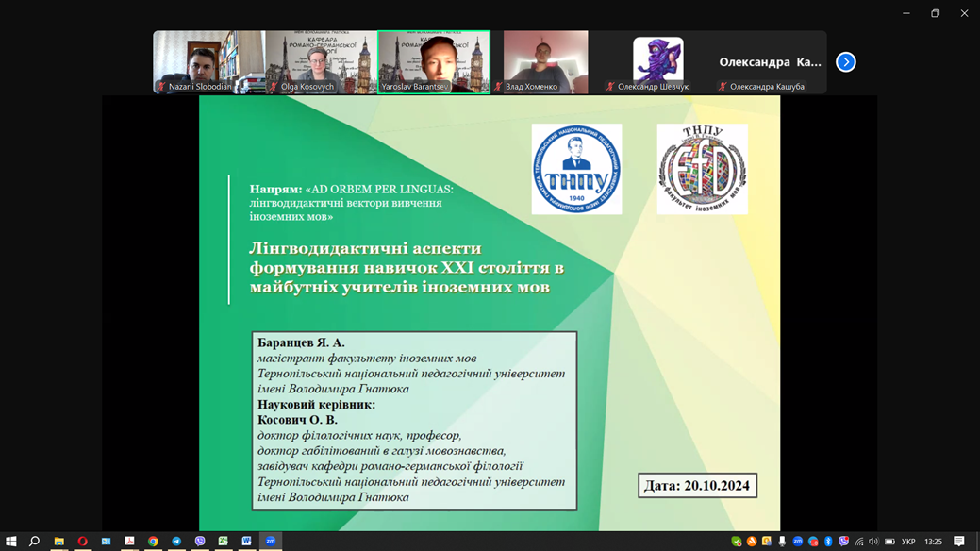The height and width of the screenshot is (551, 980).
Task: Launch Opera browser from the taskbar
Action: (x=82, y=541)
